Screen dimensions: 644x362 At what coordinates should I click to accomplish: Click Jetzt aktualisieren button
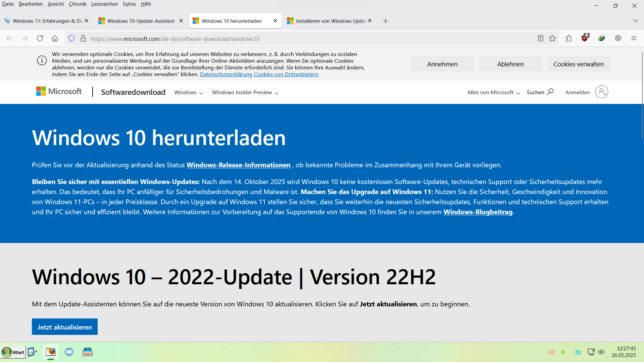coord(65,327)
